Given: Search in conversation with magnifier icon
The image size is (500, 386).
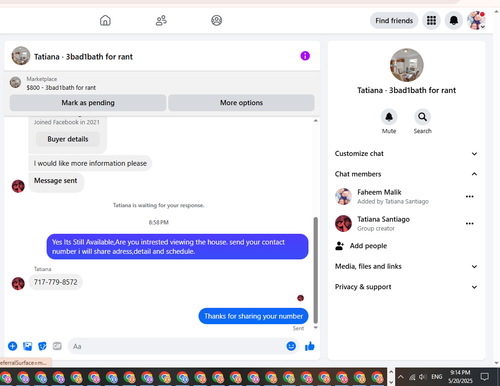Looking at the screenshot, I should pyautogui.click(x=422, y=117).
